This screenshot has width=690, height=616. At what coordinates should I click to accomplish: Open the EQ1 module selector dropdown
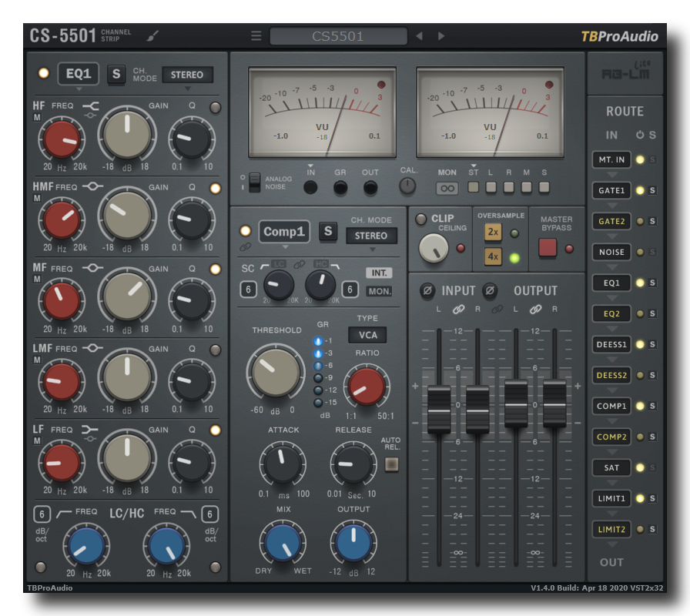point(79,73)
